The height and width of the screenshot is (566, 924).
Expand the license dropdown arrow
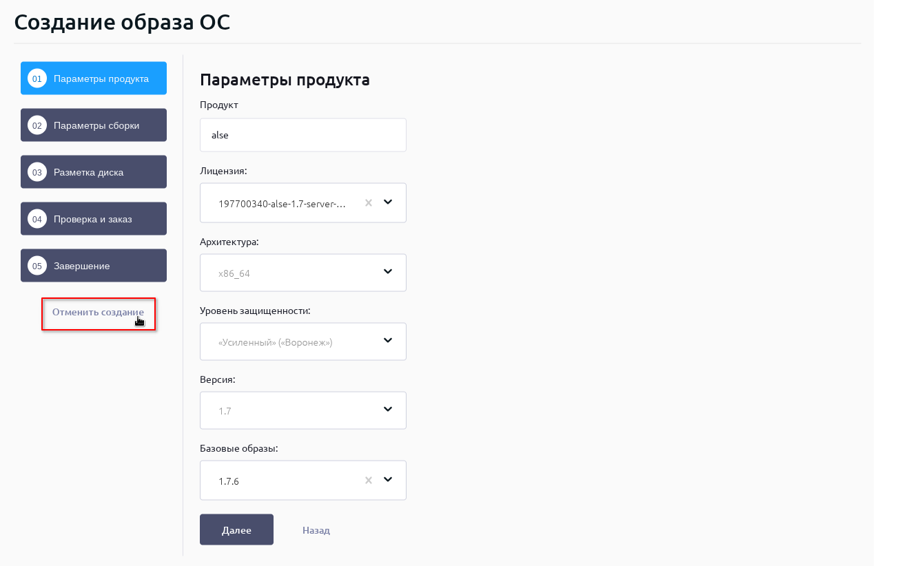point(388,202)
